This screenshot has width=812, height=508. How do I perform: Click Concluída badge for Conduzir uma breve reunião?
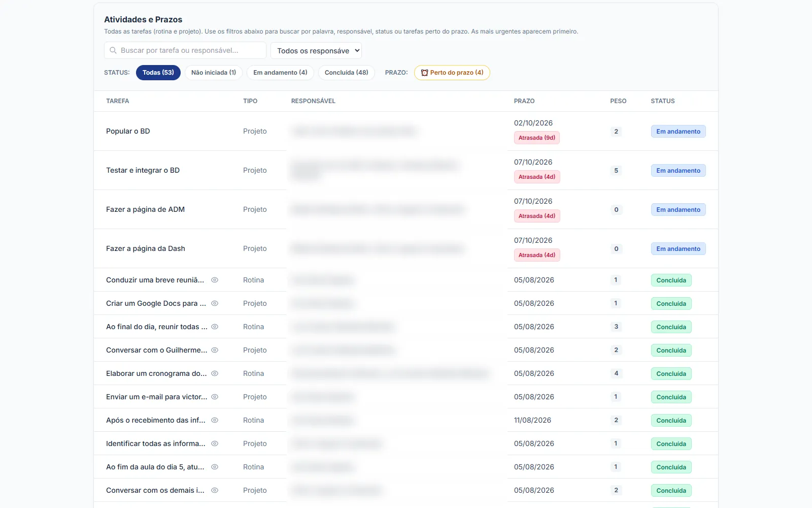(x=671, y=280)
